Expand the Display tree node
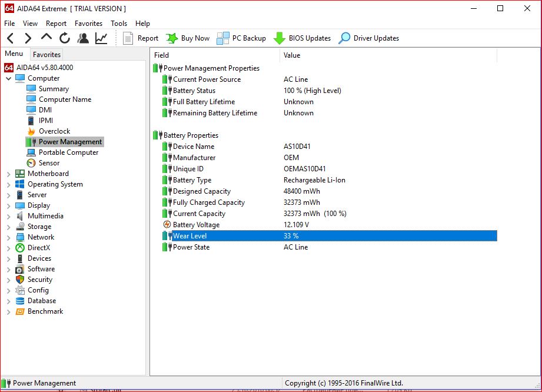This screenshot has height=392, width=542. pos(9,205)
